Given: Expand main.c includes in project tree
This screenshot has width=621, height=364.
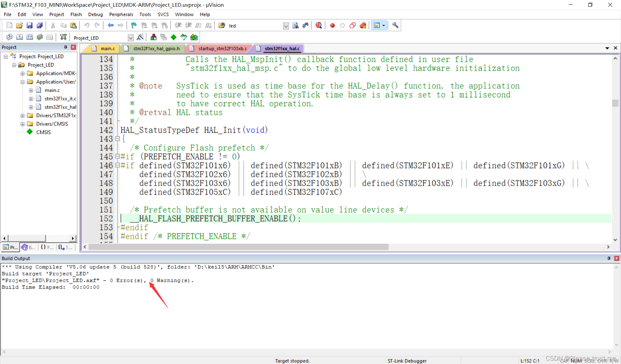Looking at the screenshot, I should point(31,90).
